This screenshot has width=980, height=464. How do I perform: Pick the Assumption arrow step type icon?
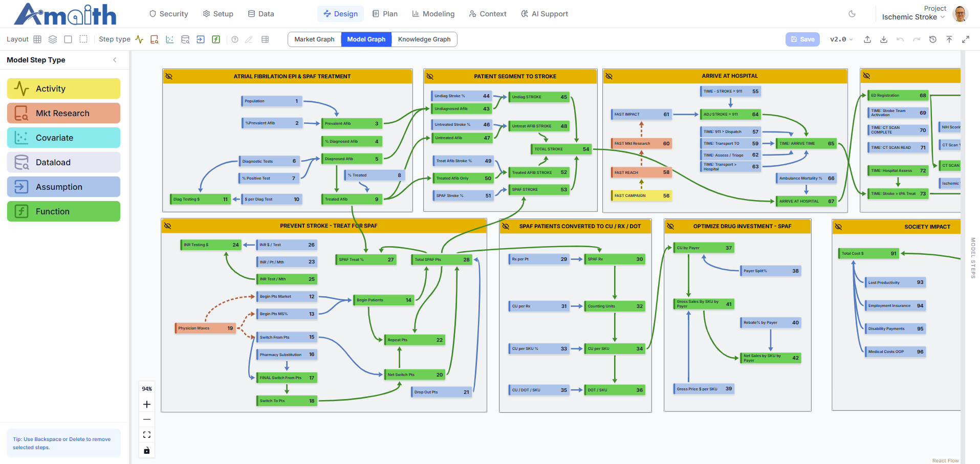click(201, 39)
